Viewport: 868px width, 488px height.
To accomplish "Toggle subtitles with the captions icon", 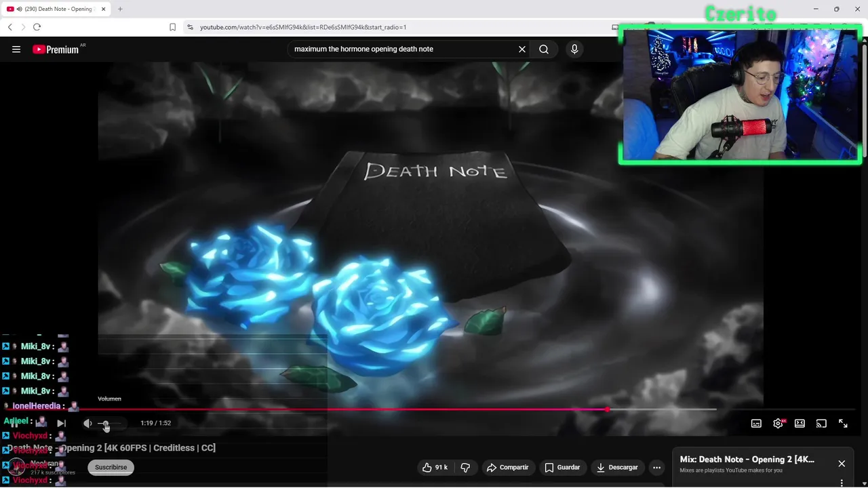I will tap(756, 424).
